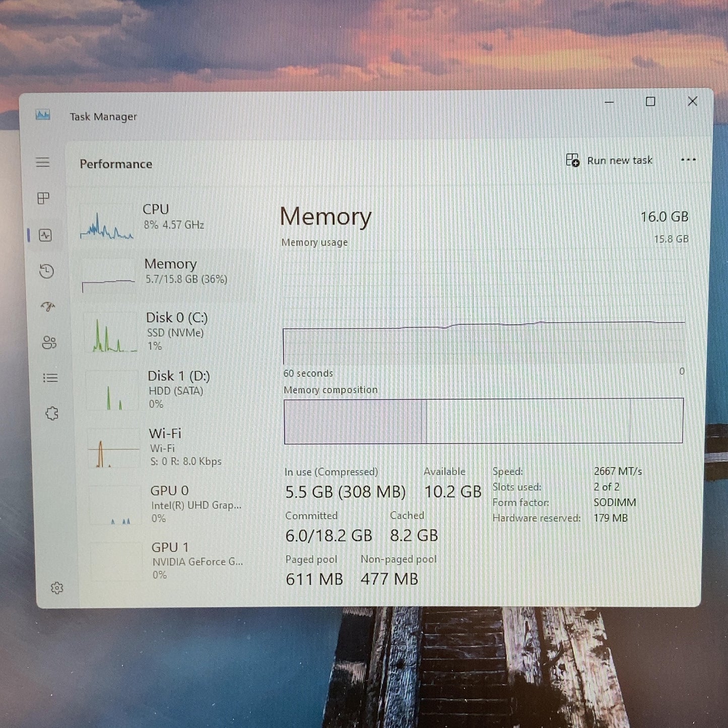This screenshot has width=728, height=728.
Task: Open the Startup apps page icon
Action: coord(48,306)
